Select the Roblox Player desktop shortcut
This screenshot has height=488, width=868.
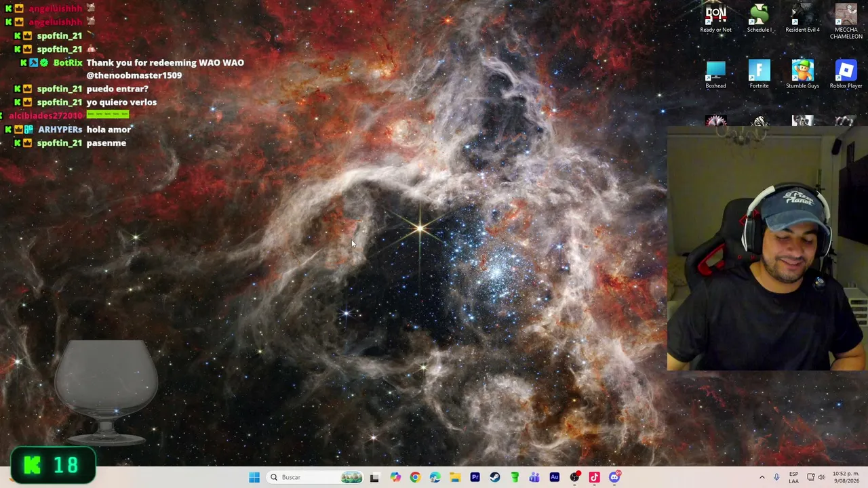pyautogui.click(x=846, y=75)
